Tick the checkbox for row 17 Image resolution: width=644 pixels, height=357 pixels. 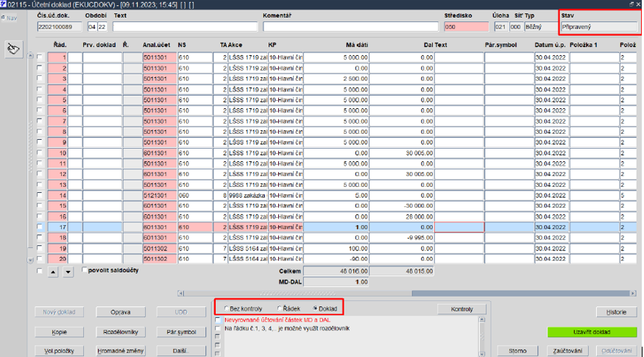pos(40,227)
